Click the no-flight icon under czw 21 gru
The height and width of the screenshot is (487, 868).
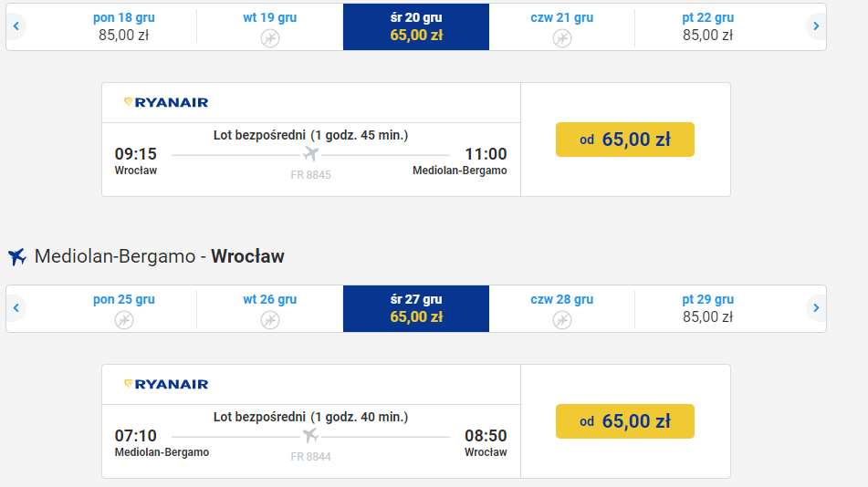click(562, 38)
